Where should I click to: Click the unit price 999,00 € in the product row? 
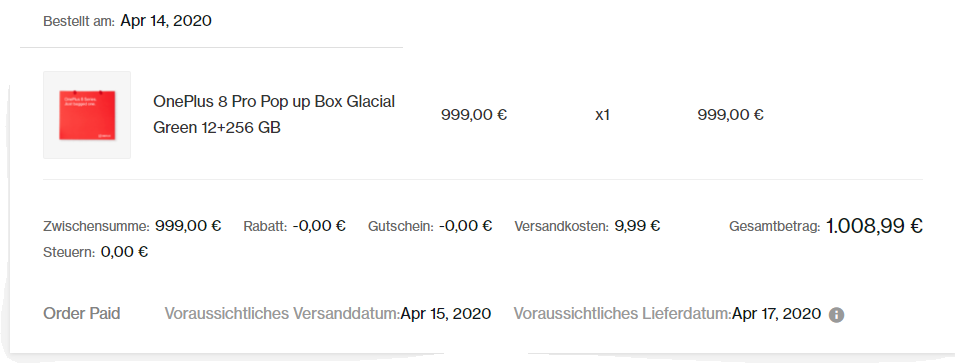click(x=474, y=115)
